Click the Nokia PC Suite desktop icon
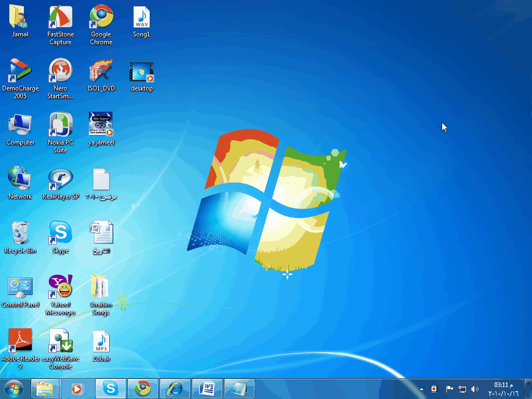The width and height of the screenshot is (532, 399). tap(61, 125)
